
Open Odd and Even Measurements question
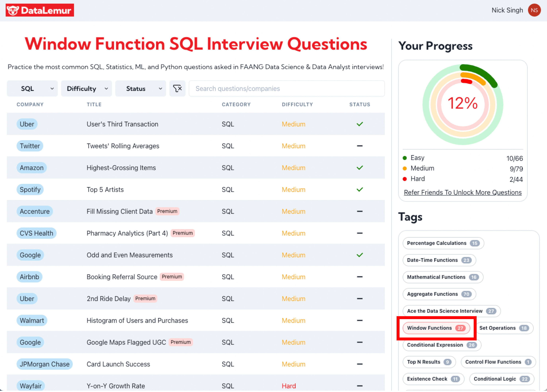pos(129,255)
